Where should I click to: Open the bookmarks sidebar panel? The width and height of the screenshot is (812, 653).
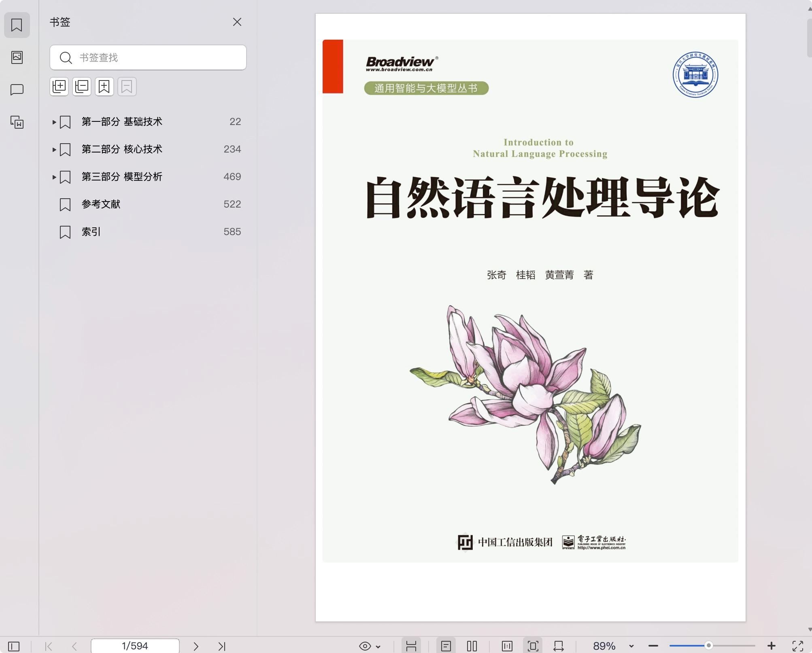point(17,25)
